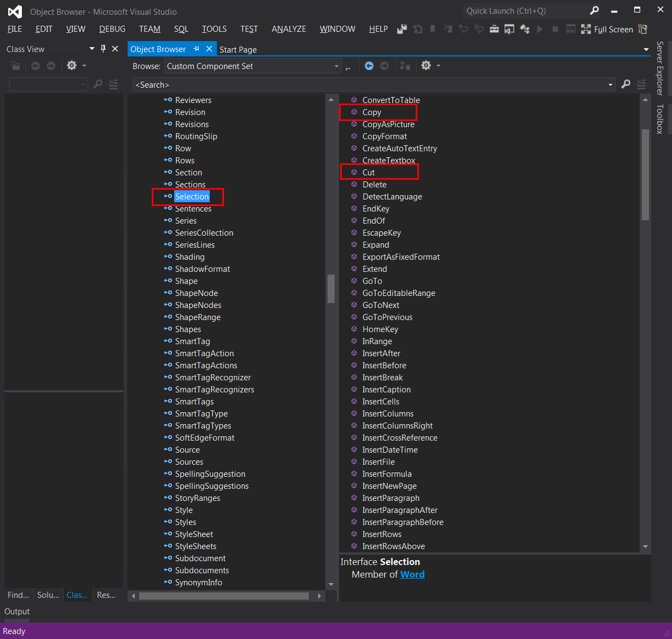Open the Browse Custom Component Set dropdown

(337, 66)
